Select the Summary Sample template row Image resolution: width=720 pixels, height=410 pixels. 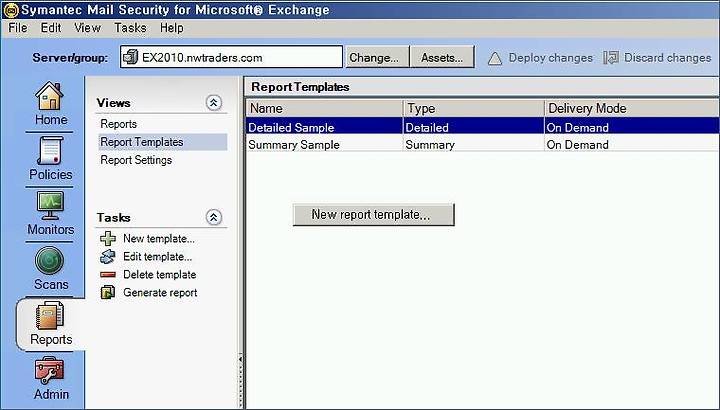[483, 145]
